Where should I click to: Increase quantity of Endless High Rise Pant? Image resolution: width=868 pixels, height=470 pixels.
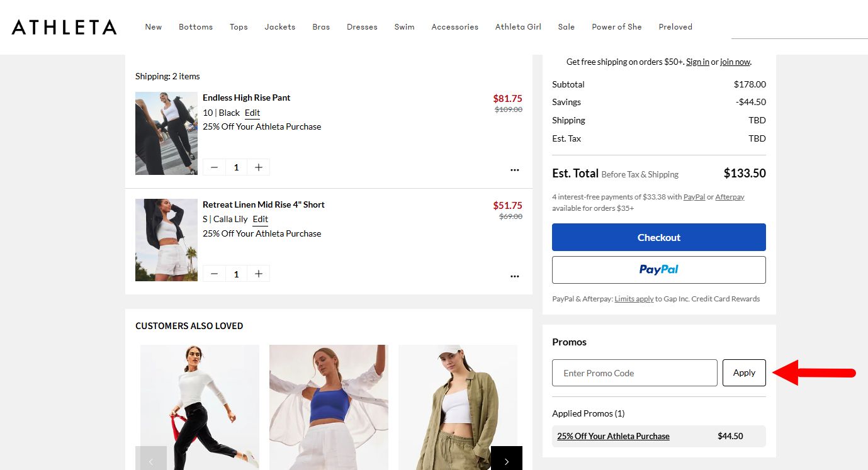click(x=259, y=167)
